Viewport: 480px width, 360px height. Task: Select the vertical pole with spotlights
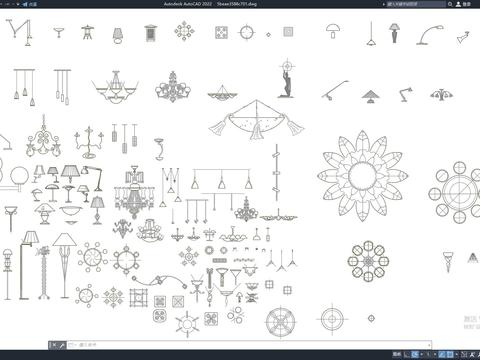click(x=276, y=173)
